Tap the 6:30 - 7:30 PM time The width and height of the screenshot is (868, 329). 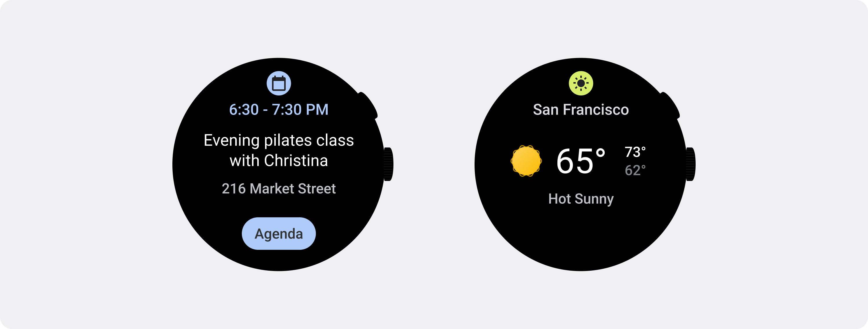pos(279,110)
